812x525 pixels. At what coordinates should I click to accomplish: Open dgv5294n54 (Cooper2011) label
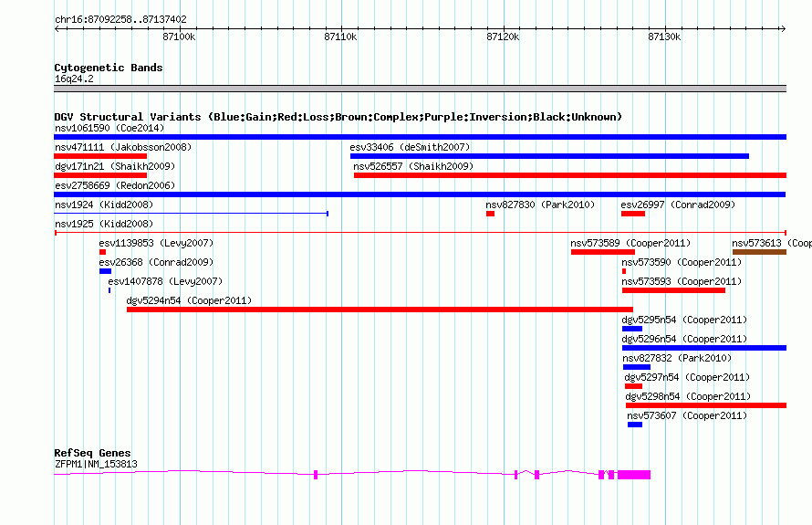pos(189,300)
